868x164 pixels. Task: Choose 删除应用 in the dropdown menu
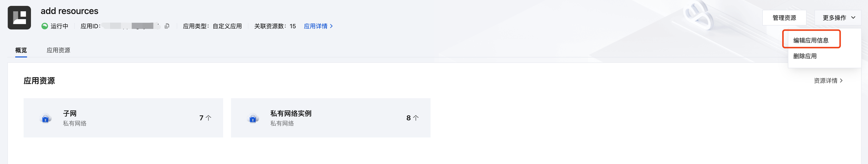(805, 56)
